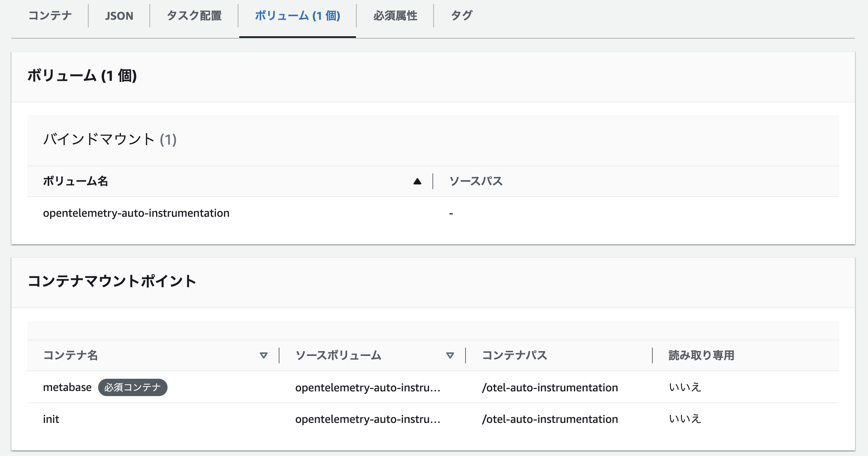Click the 必須コンテナ badge next to metabase
The width and height of the screenshot is (868, 456).
(x=133, y=387)
